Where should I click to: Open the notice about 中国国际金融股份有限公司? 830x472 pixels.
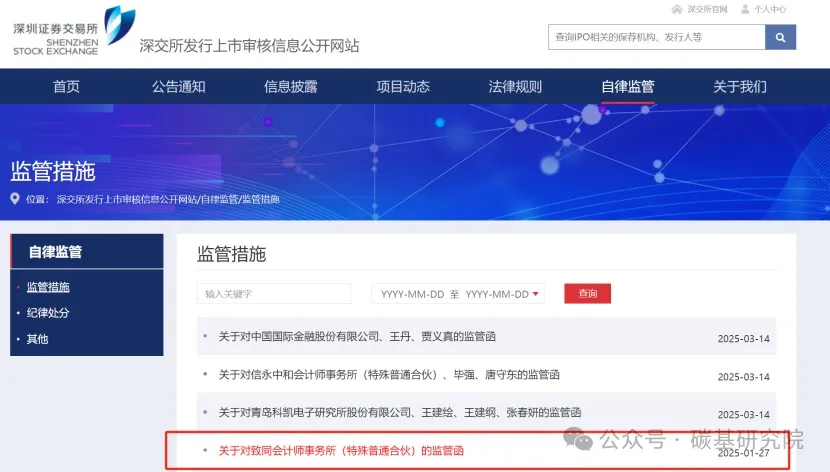pos(357,337)
